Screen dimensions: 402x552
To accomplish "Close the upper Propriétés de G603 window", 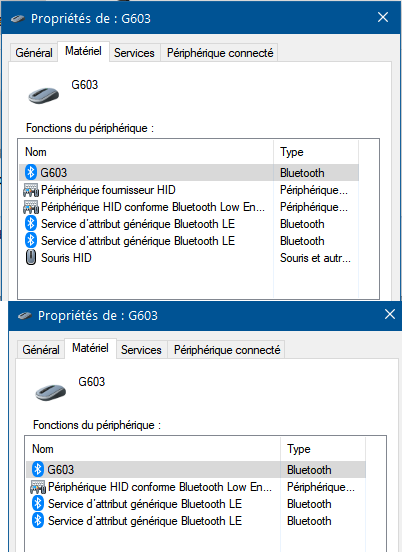I will (x=383, y=17).
